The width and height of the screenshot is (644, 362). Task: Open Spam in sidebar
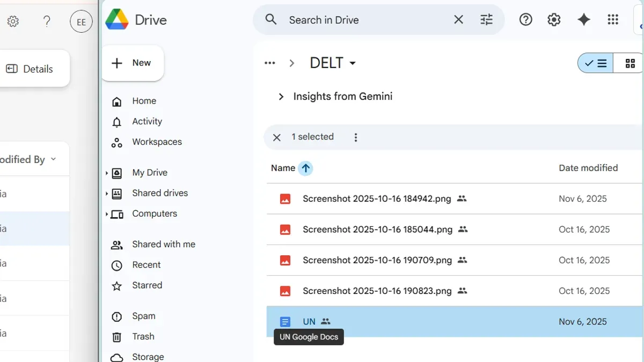click(x=144, y=316)
